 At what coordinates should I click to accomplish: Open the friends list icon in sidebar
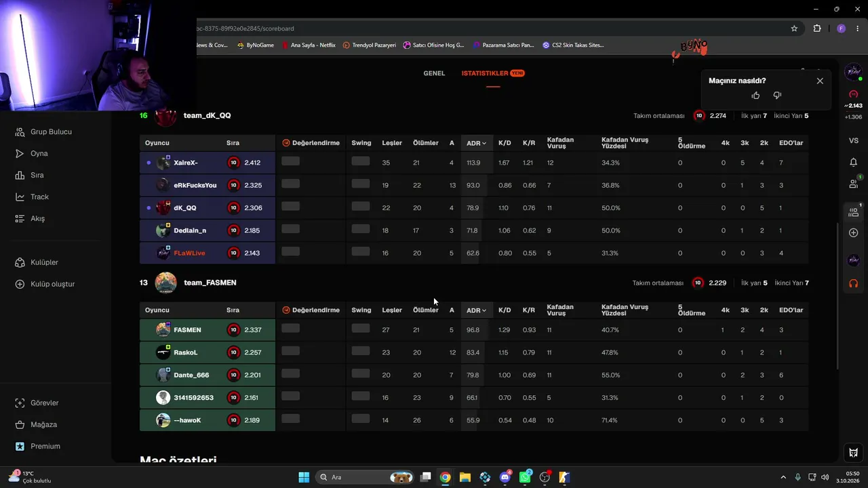(854, 183)
